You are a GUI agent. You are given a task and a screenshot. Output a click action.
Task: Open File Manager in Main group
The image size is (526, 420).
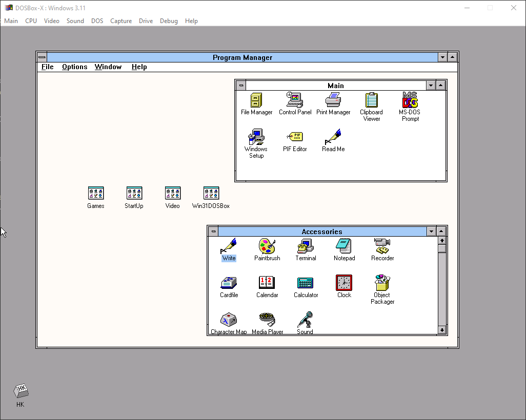point(256,100)
